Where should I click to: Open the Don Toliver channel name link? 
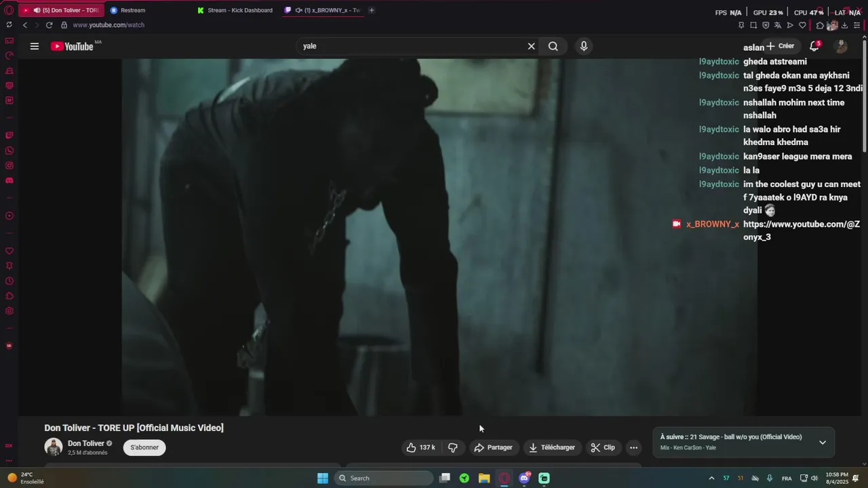pos(86,443)
